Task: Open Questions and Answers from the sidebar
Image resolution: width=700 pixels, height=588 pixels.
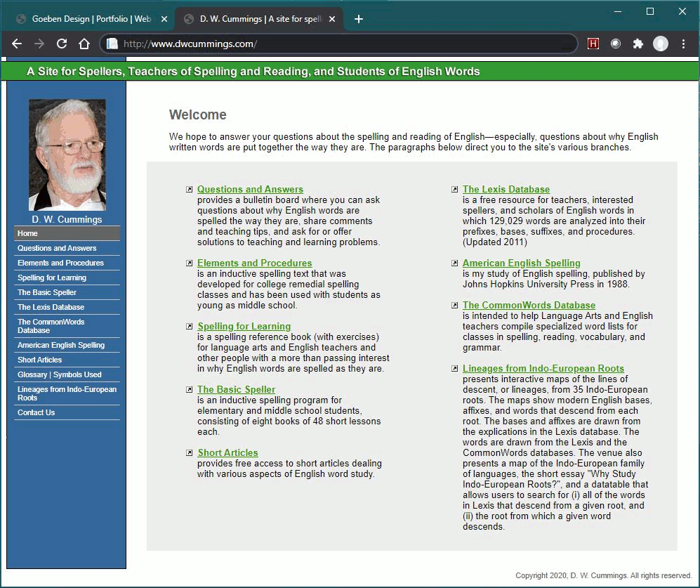Action: pyautogui.click(x=67, y=248)
